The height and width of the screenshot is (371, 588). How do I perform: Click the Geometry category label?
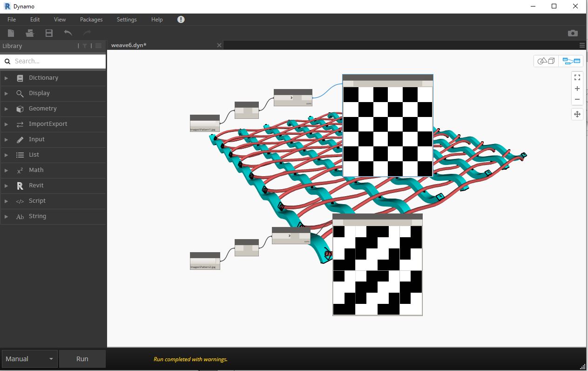pyautogui.click(x=43, y=109)
